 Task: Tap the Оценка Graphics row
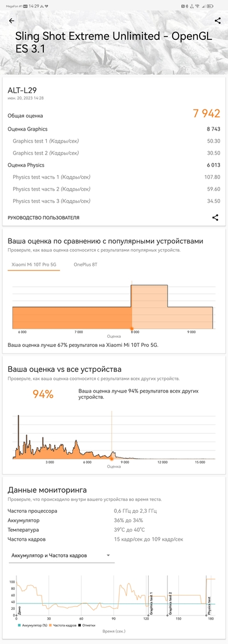pyautogui.click(x=114, y=129)
